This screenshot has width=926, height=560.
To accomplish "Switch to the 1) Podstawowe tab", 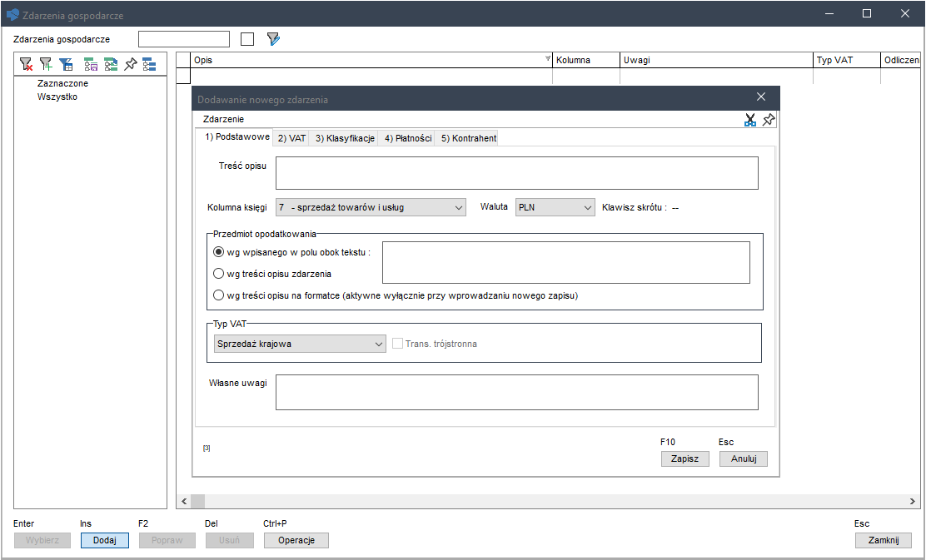I will (237, 137).
